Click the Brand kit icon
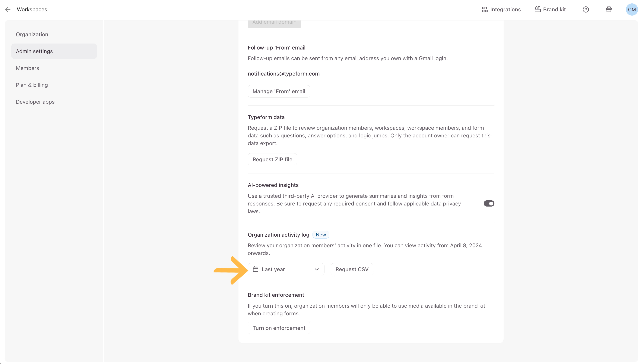This screenshot has height=364, width=640. click(538, 10)
